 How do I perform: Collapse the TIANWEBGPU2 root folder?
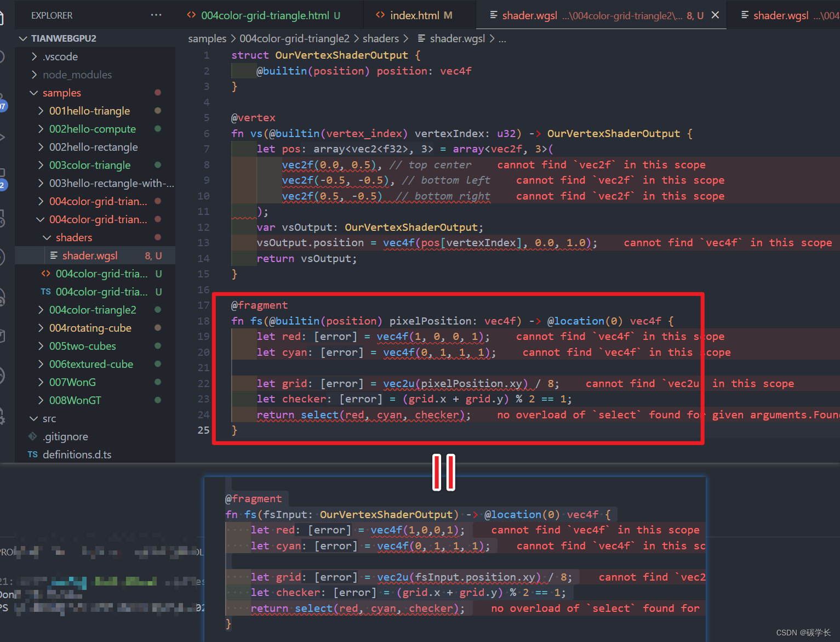click(95, 38)
